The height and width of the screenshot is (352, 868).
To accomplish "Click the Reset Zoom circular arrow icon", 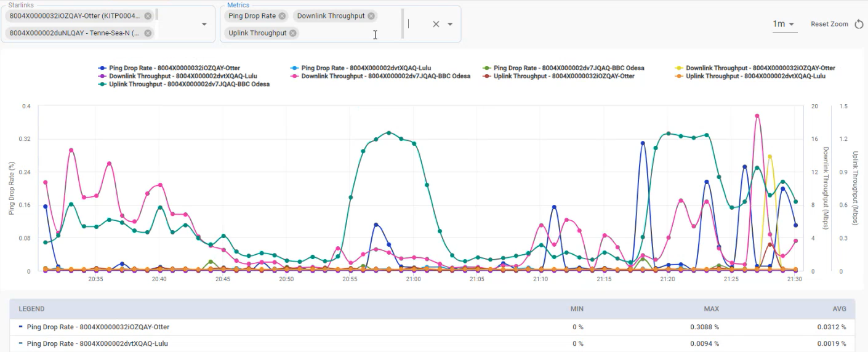I will [859, 24].
